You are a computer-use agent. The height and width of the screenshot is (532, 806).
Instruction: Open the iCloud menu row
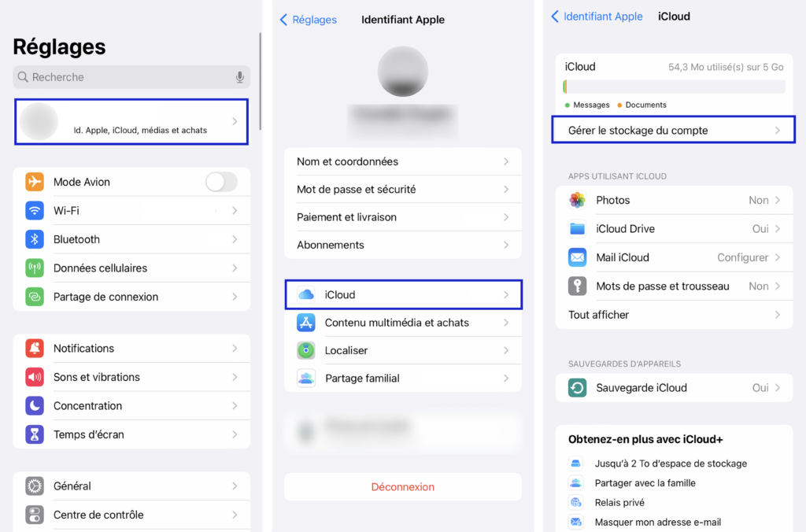[x=404, y=294]
